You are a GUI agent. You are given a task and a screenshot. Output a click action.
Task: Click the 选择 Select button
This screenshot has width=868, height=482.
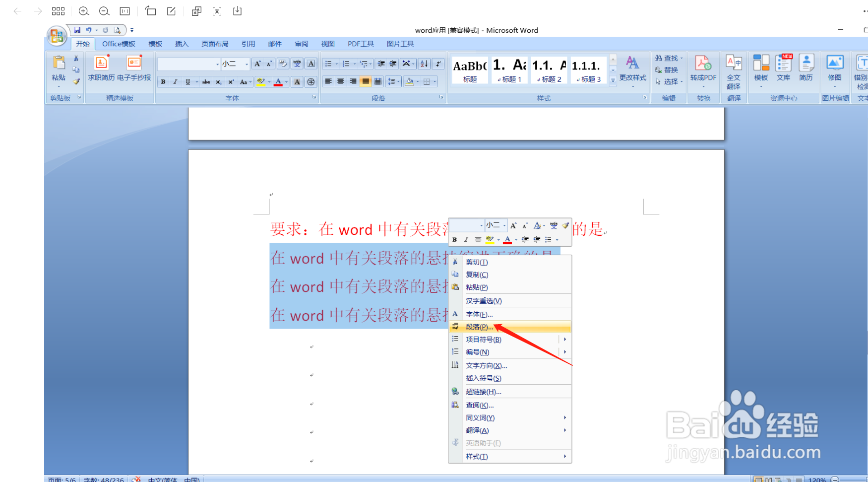pyautogui.click(x=669, y=81)
